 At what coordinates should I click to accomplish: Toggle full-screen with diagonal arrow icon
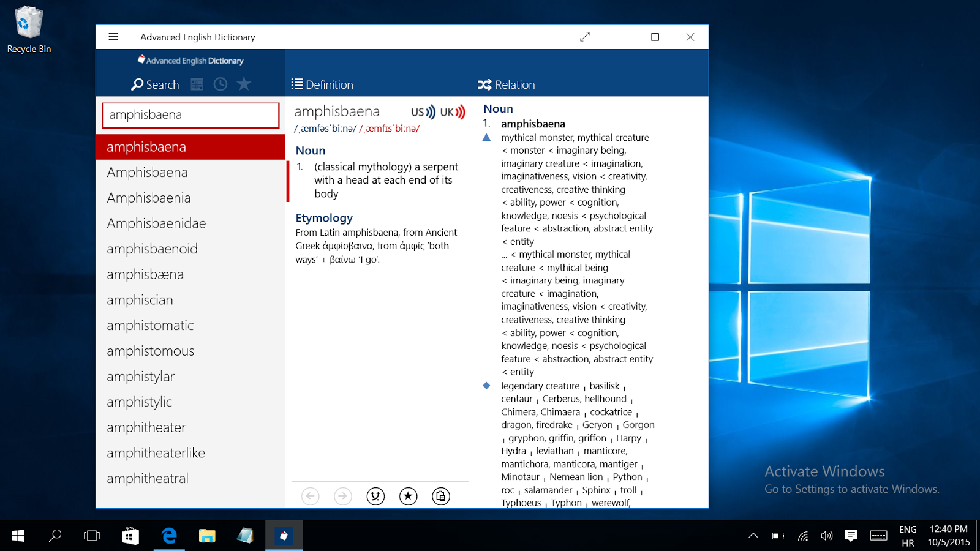click(x=585, y=37)
